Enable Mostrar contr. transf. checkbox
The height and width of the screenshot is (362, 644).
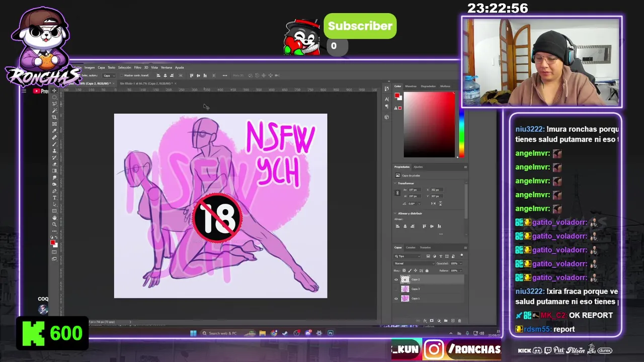click(x=122, y=75)
